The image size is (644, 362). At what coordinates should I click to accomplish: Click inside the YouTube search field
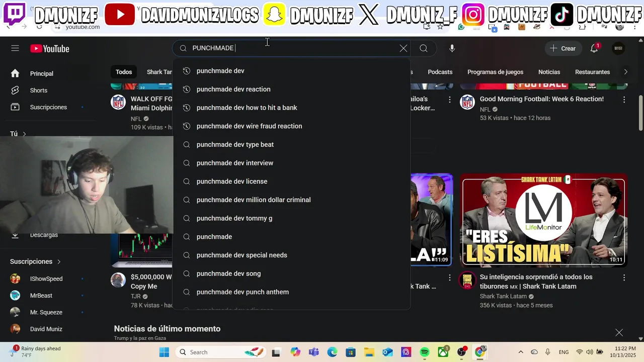click(x=291, y=48)
